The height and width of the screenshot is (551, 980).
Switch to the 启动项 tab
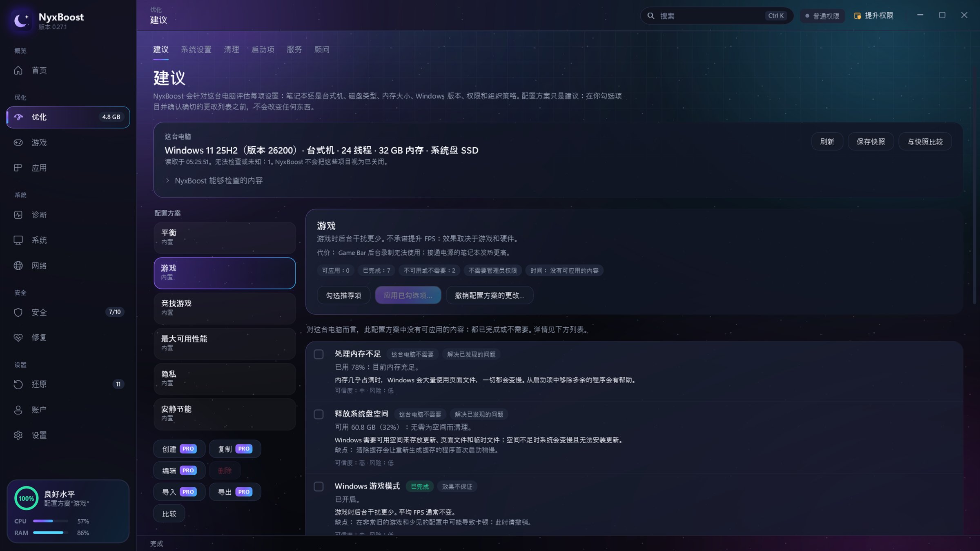[263, 49]
